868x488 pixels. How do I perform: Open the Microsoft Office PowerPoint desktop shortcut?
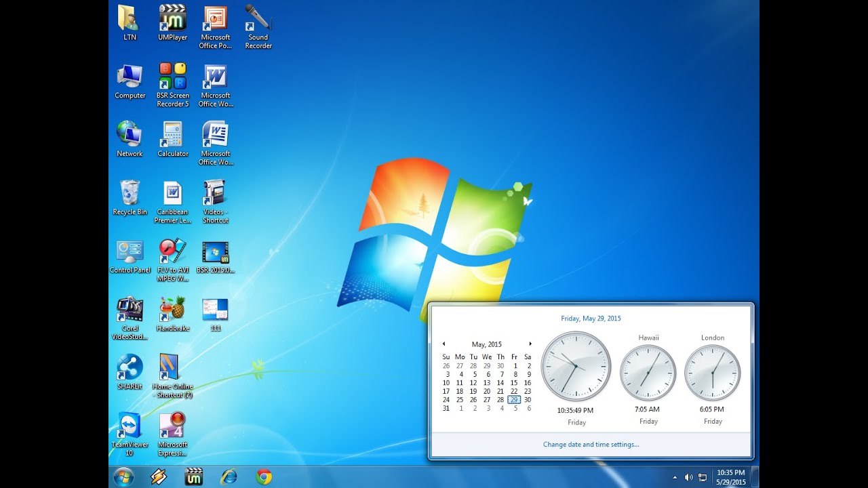[x=216, y=27]
